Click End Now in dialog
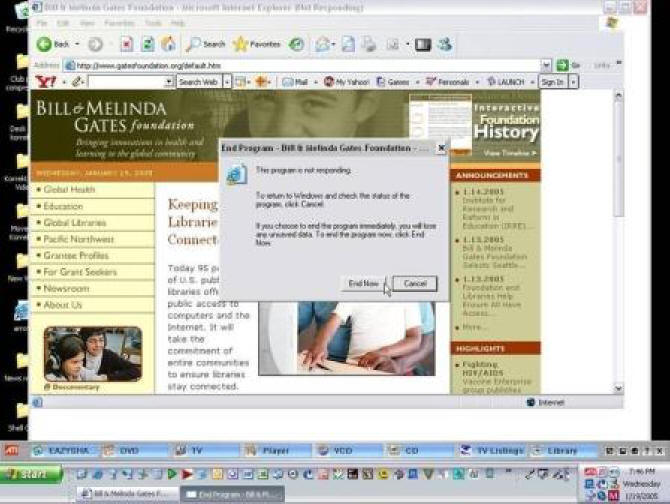670x504 pixels. click(x=363, y=284)
